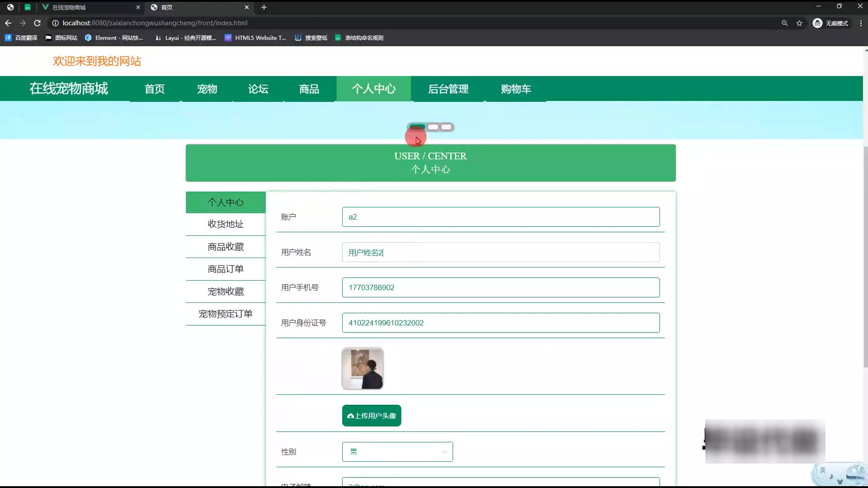Click the 用户手机号 input field
This screenshot has height=488, width=868.
click(x=501, y=287)
